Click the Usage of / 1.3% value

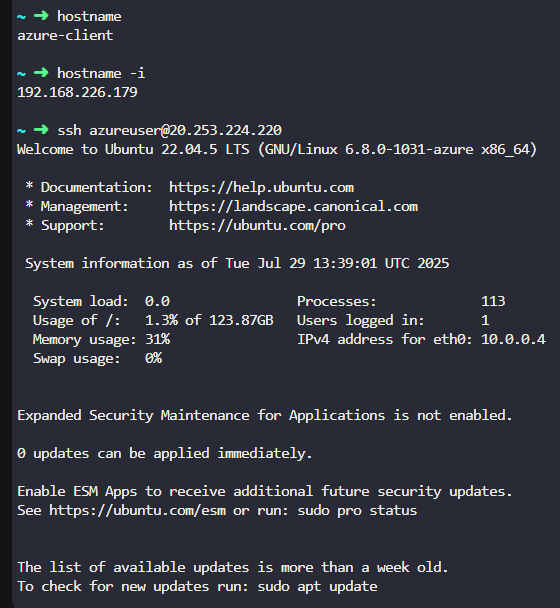coord(161,320)
